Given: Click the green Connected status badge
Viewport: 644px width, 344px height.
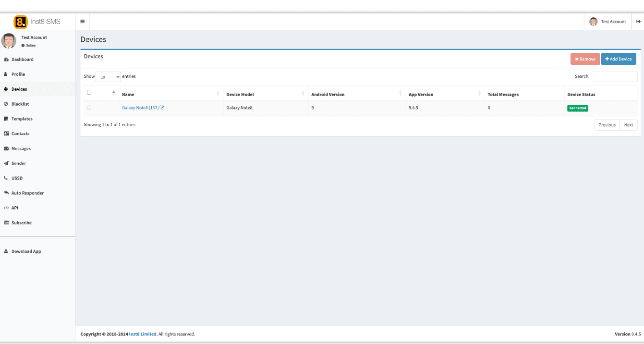Looking at the screenshot, I should (578, 108).
